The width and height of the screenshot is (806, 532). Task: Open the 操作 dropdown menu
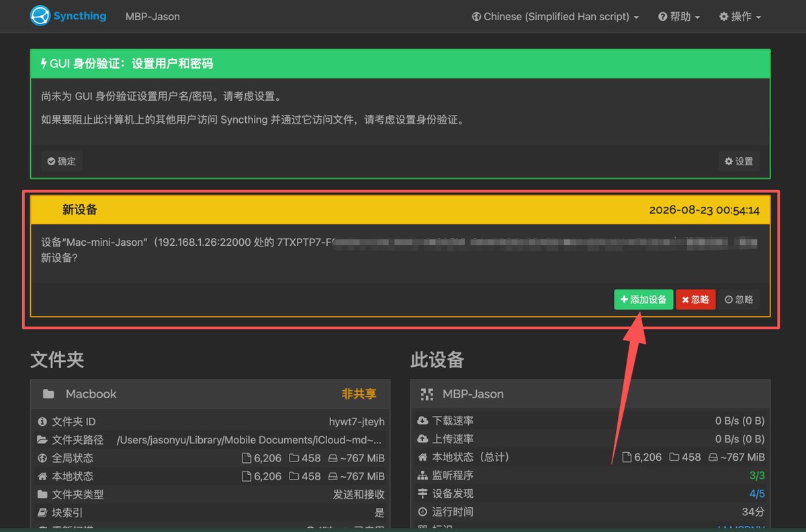pos(740,16)
